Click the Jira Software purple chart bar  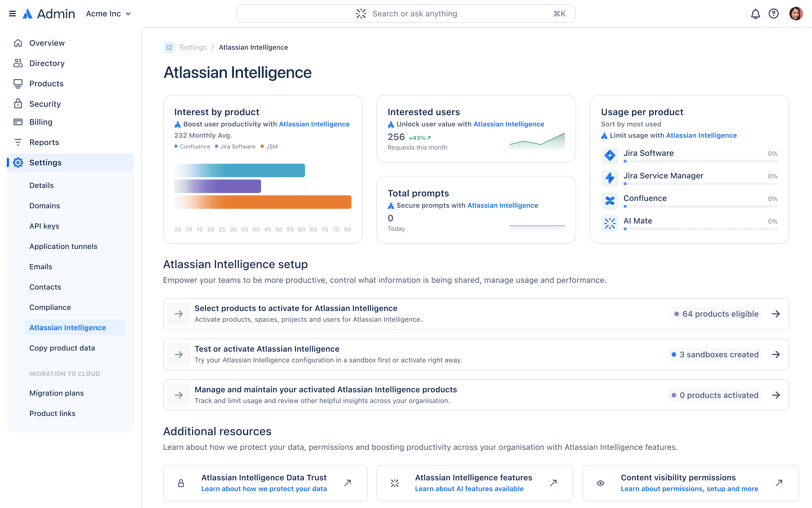217,186
